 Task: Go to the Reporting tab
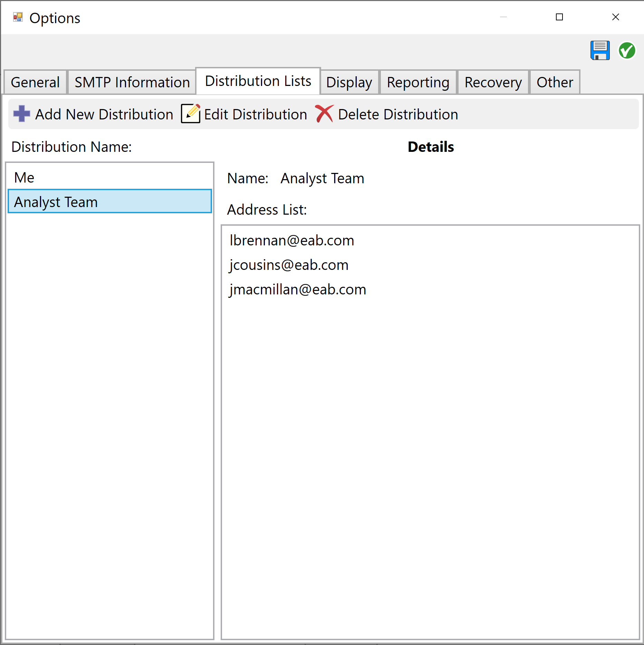coord(418,82)
